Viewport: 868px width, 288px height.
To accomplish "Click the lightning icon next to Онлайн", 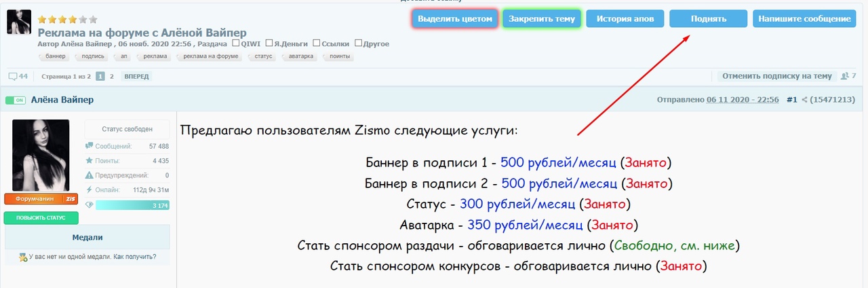I will (89, 190).
